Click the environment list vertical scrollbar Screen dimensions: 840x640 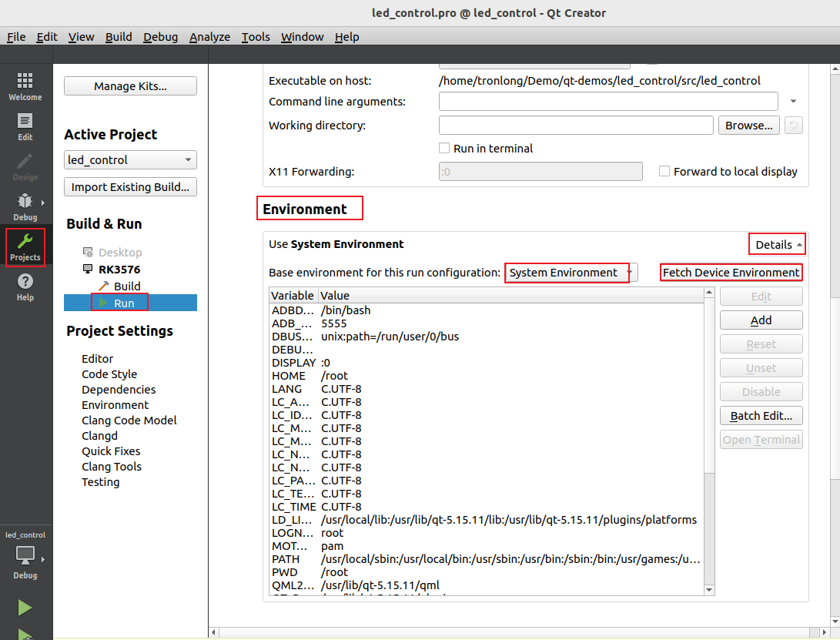[x=709, y=441]
